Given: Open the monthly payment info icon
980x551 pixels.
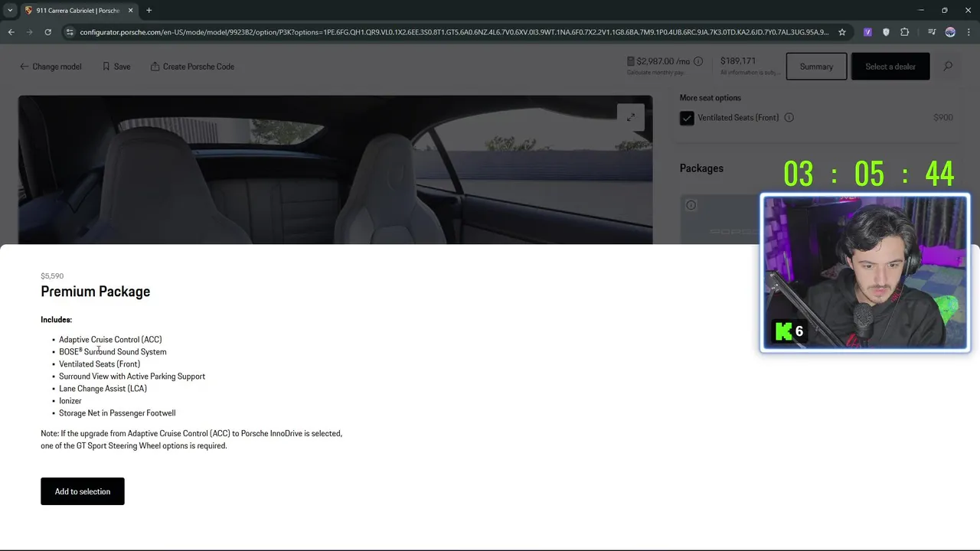Looking at the screenshot, I should pos(697,61).
